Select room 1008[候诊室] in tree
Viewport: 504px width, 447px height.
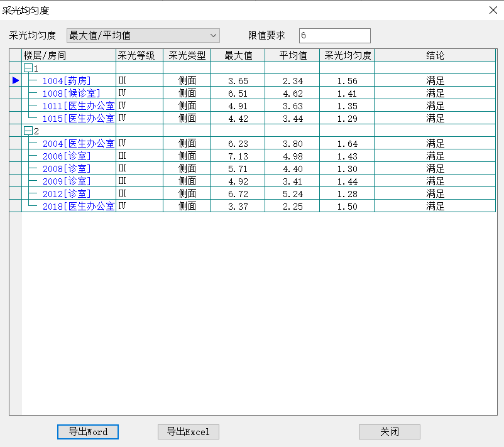point(71,94)
